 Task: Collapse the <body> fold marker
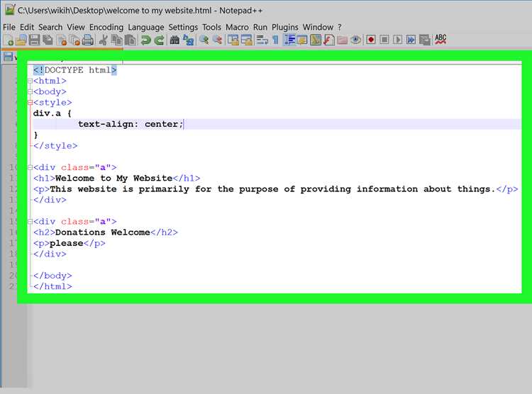click(x=30, y=92)
